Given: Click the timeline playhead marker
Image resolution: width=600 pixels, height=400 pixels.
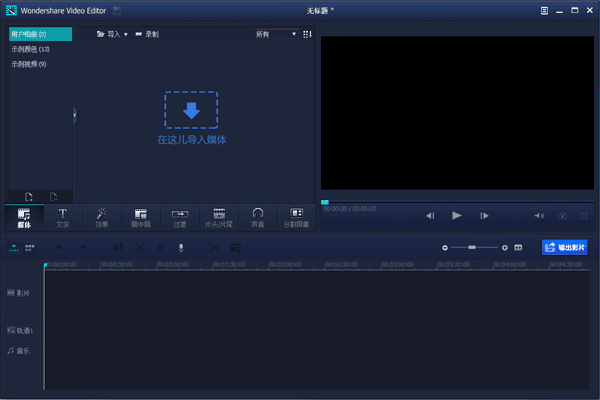Looking at the screenshot, I should pyautogui.click(x=45, y=265).
